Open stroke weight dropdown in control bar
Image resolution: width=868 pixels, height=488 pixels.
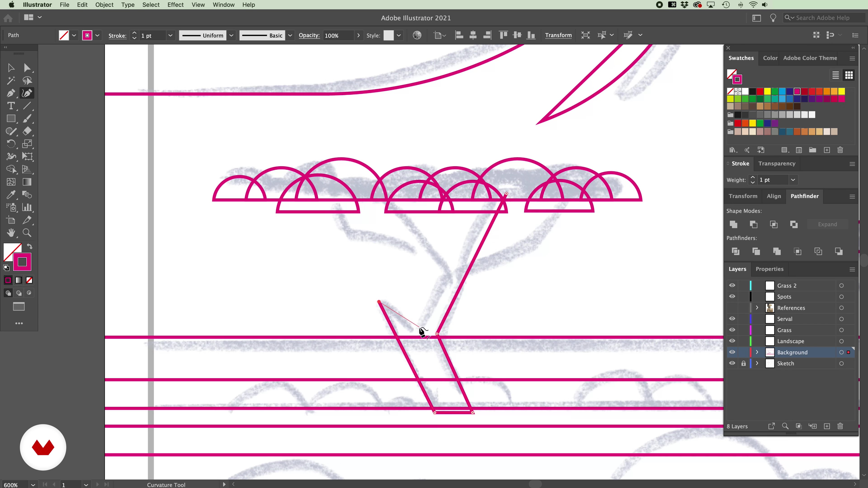(170, 35)
